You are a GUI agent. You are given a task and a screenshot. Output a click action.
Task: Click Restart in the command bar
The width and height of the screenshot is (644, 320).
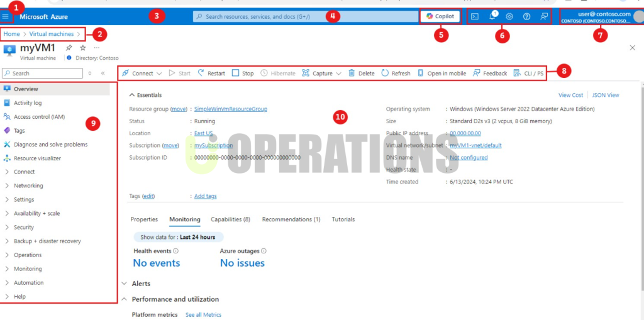211,73
